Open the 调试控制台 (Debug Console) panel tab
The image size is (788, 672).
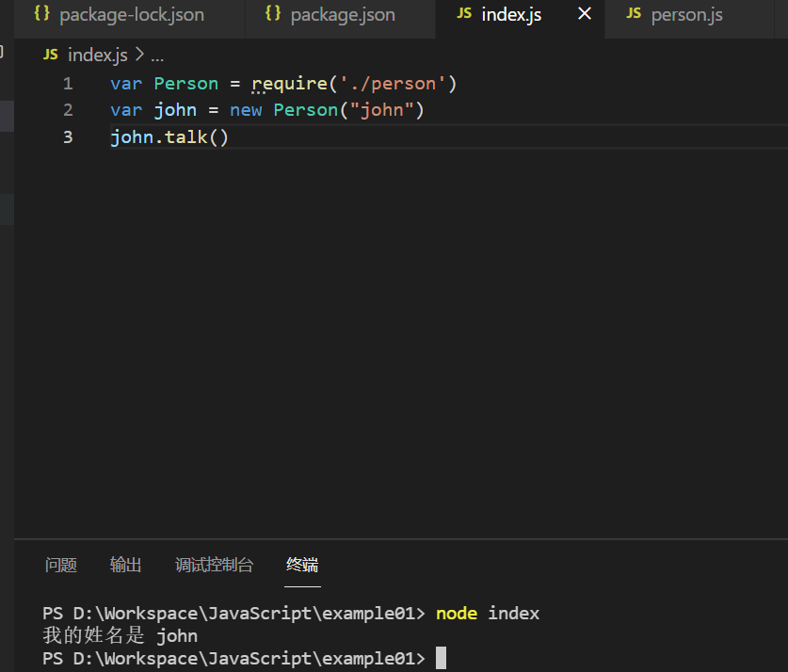tap(214, 565)
